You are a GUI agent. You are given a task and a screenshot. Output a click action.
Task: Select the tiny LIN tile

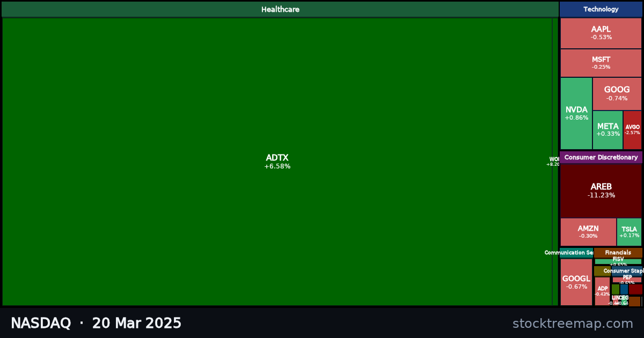coord(616,300)
